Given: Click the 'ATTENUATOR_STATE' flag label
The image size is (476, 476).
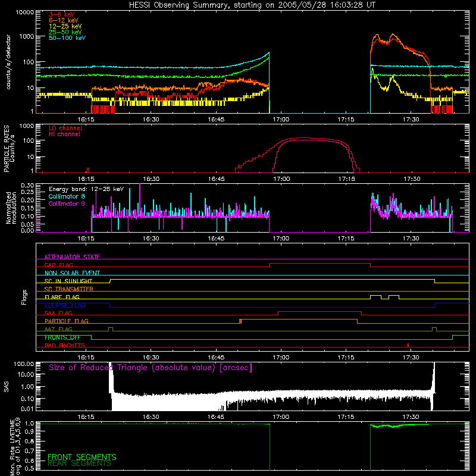Looking at the screenshot, I should 72,257.
